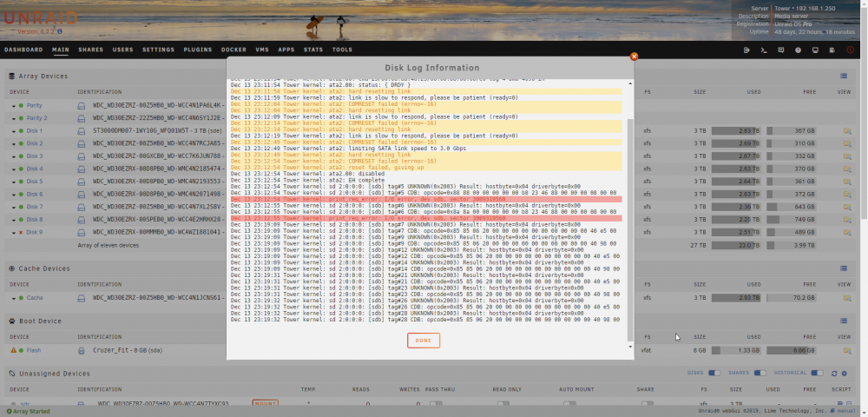
Task: Expand the Disk 6 dropdown arrow
Action: (14, 195)
